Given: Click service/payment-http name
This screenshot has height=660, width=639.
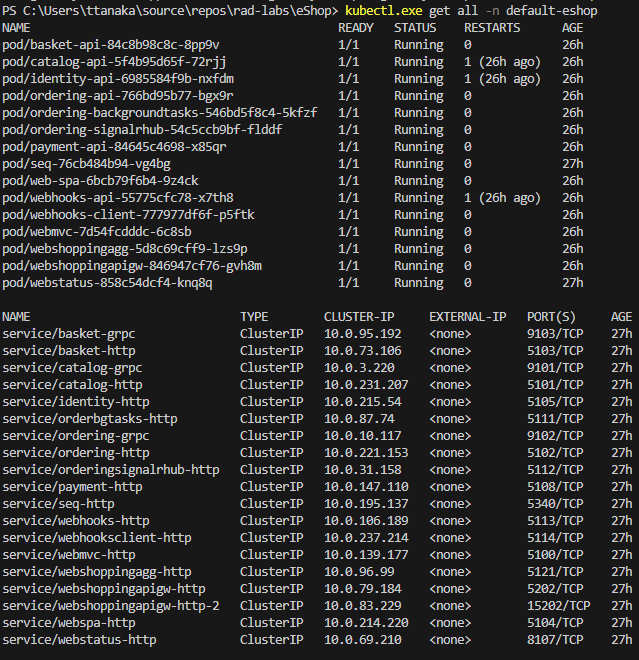Looking at the screenshot, I should (72, 487).
